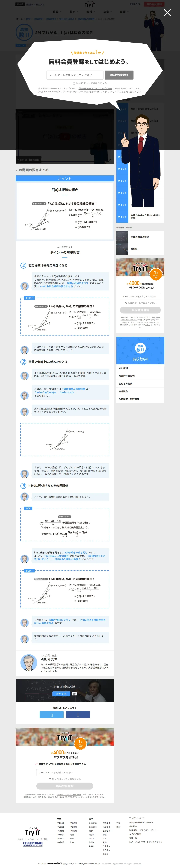The width and height of the screenshot is (180, 868).
Task: Open 授業一覧 footer link
Action: 133,838
